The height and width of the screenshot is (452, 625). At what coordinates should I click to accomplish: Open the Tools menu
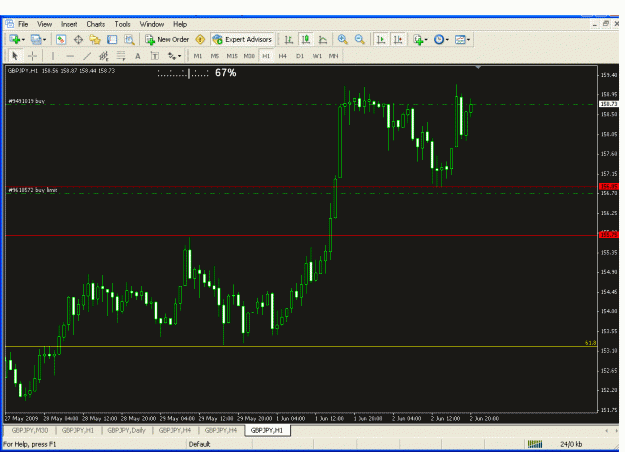click(x=122, y=24)
